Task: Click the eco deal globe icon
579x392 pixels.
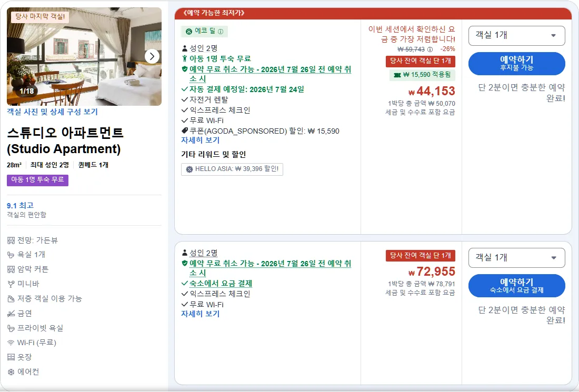Action: tap(188, 32)
